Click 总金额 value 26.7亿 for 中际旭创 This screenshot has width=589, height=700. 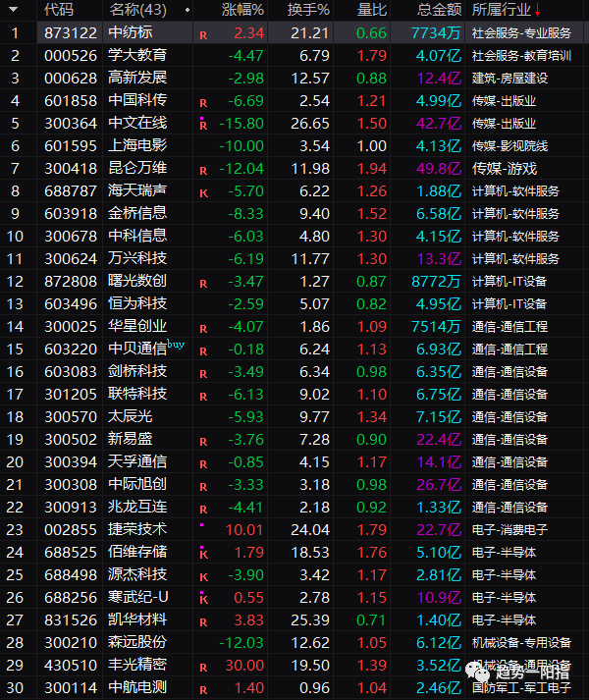(439, 485)
